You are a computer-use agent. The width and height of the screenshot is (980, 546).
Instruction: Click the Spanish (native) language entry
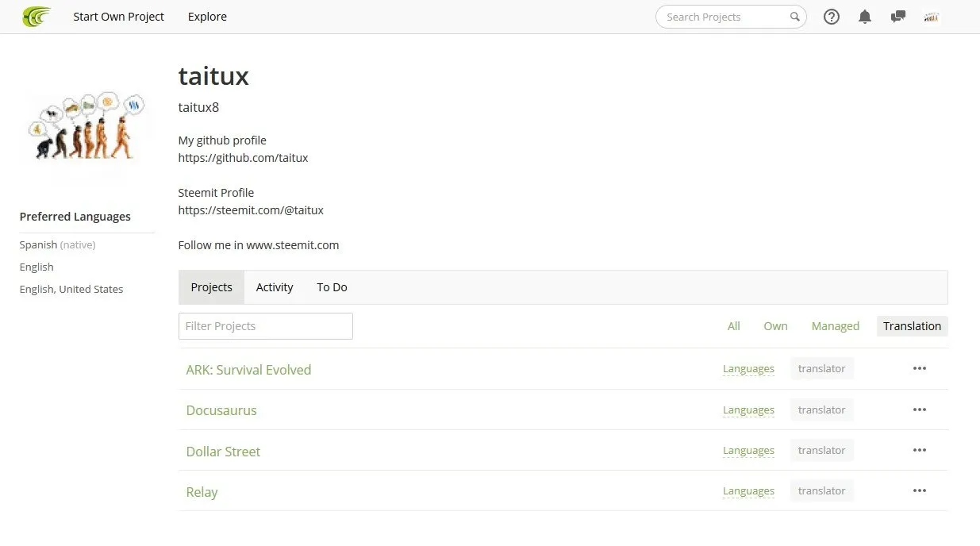tap(57, 245)
